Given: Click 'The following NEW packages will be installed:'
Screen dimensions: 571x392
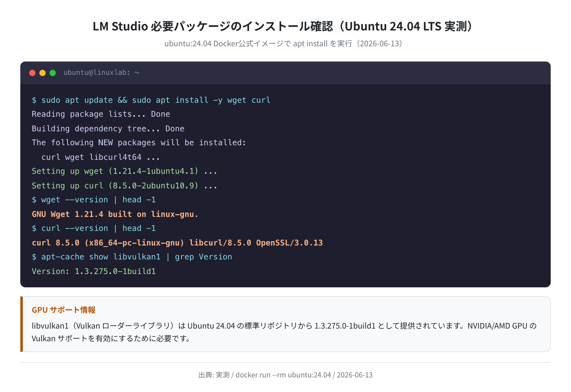Looking at the screenshot, I should click(139, 143).
